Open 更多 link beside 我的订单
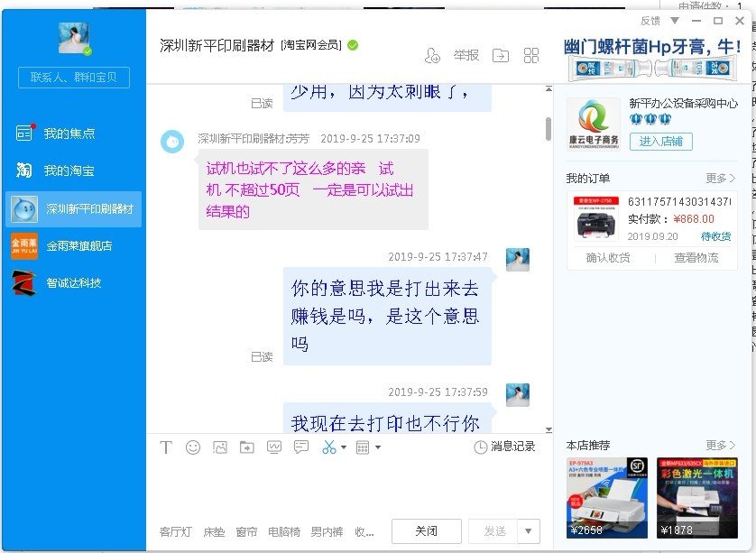The image size is (756, 553). (720, 178)
